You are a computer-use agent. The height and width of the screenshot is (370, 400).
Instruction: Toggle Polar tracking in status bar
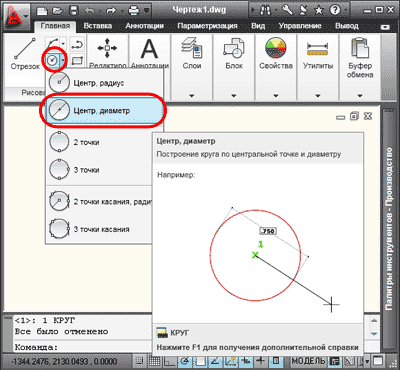tap(184, 361)
